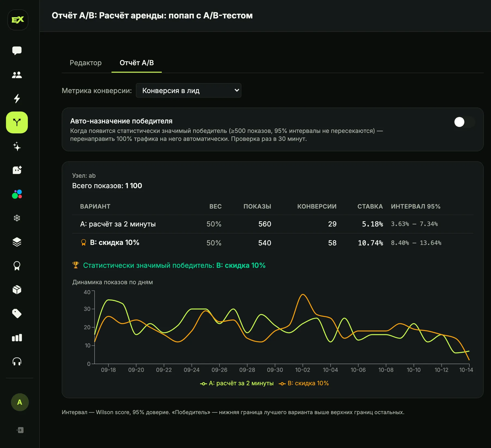This screenshot has width=491, height=448.
Task: Click interval 8.40% – 13.64%
Action: click(416, 243)
